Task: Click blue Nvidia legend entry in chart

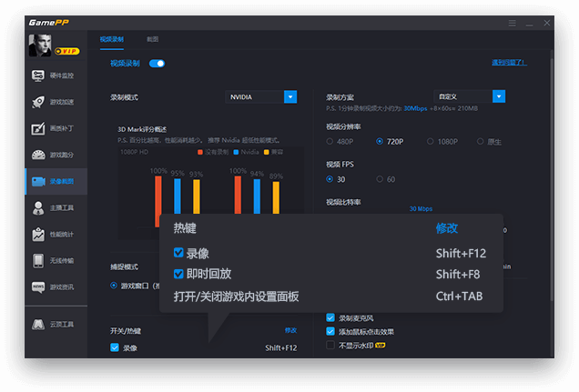Action: [247, 152]
